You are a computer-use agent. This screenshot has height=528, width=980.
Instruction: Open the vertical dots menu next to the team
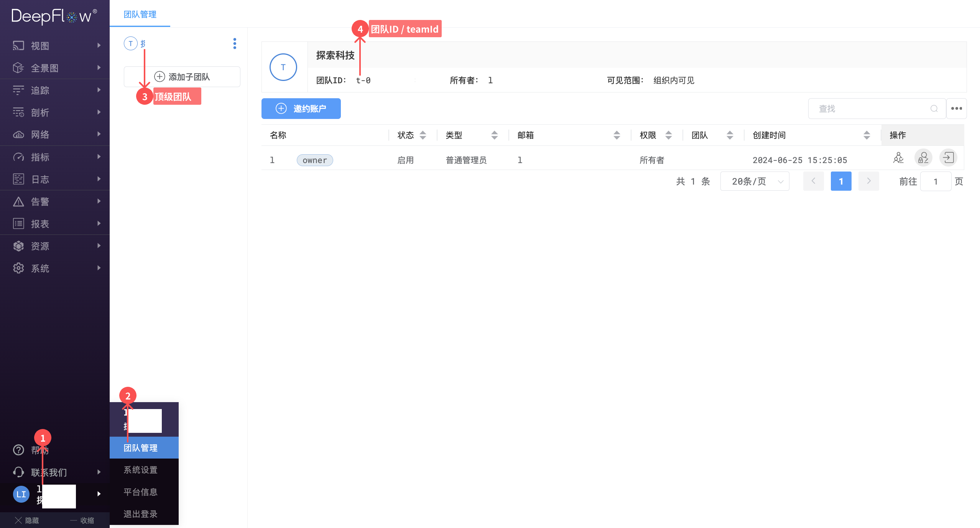234,44
